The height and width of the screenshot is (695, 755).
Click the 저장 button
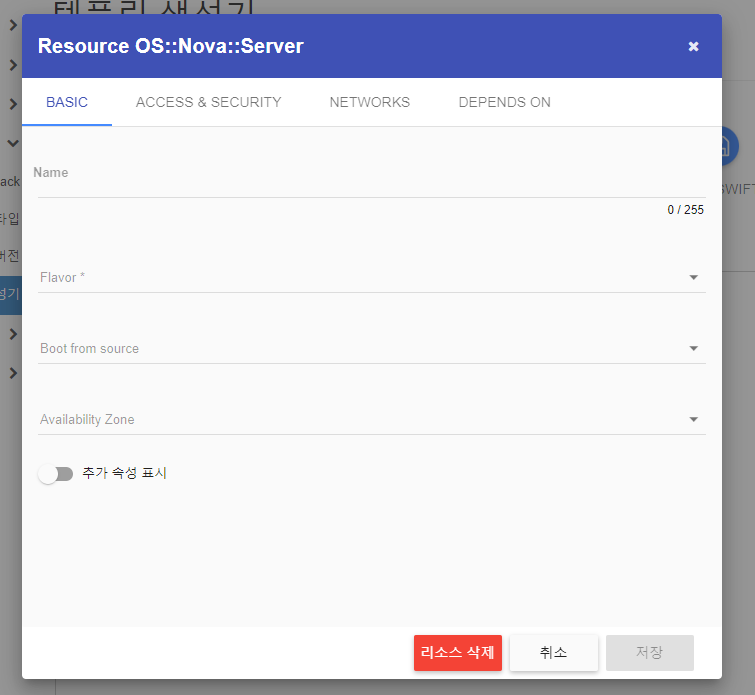(650, 653)
